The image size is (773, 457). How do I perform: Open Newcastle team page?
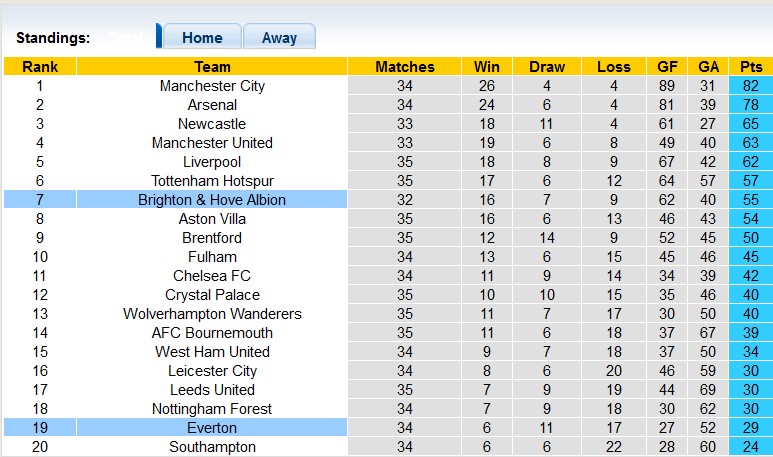click(212, 124)
